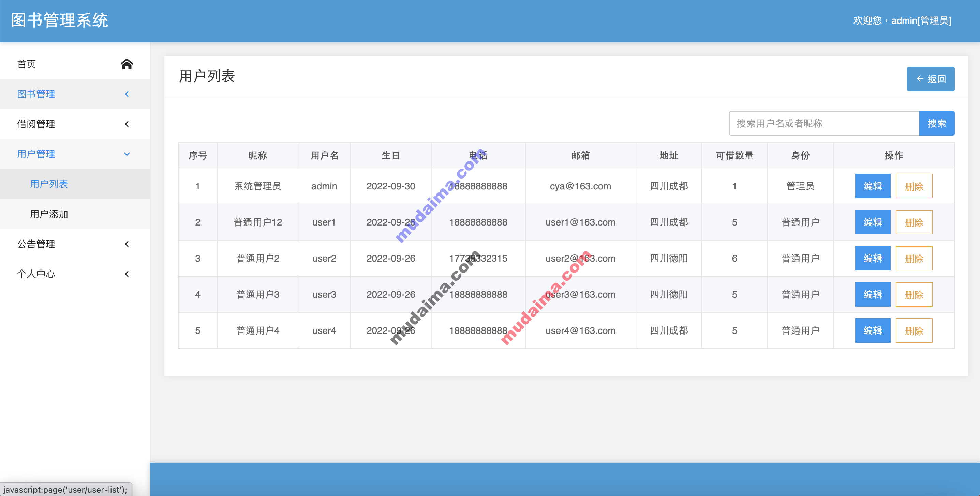Screen dimensions: 980x496
Task: Click the 身份 column header
Action: tap(800, 155)
